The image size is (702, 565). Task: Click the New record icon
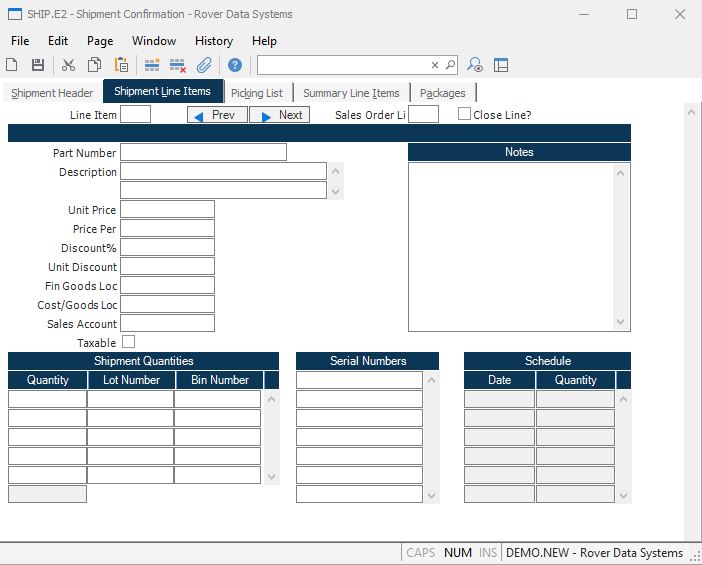pyautogui.click(x=12, y=65)
